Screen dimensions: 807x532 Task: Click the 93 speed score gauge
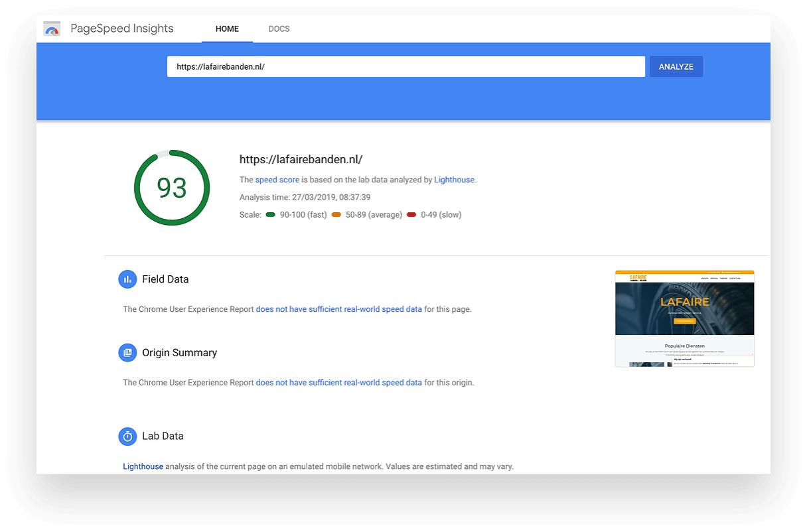[x=172, y=188]
